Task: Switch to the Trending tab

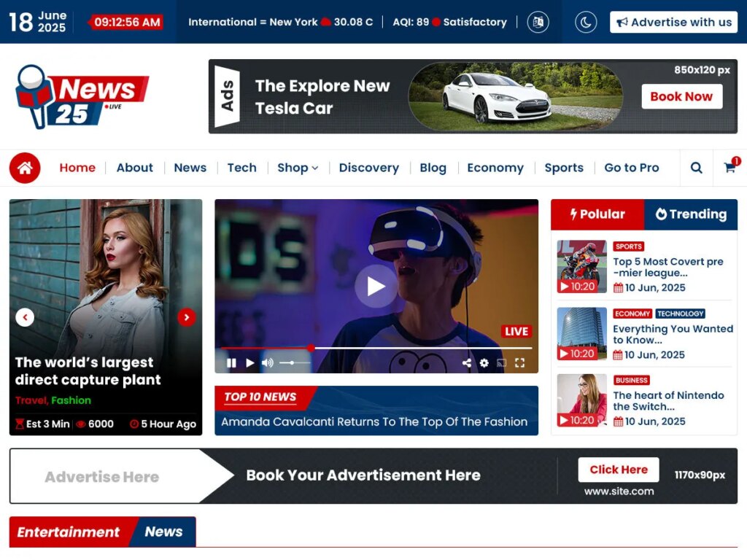Action: [691, 214]
